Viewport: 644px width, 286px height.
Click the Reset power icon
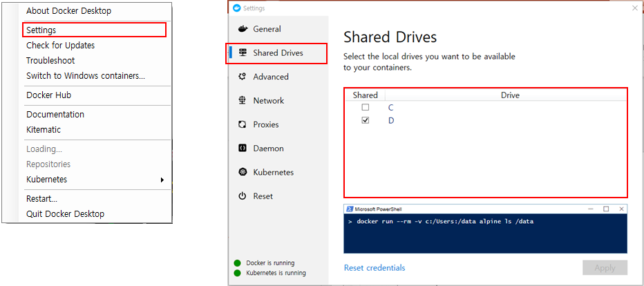click(x=243, y=196)
